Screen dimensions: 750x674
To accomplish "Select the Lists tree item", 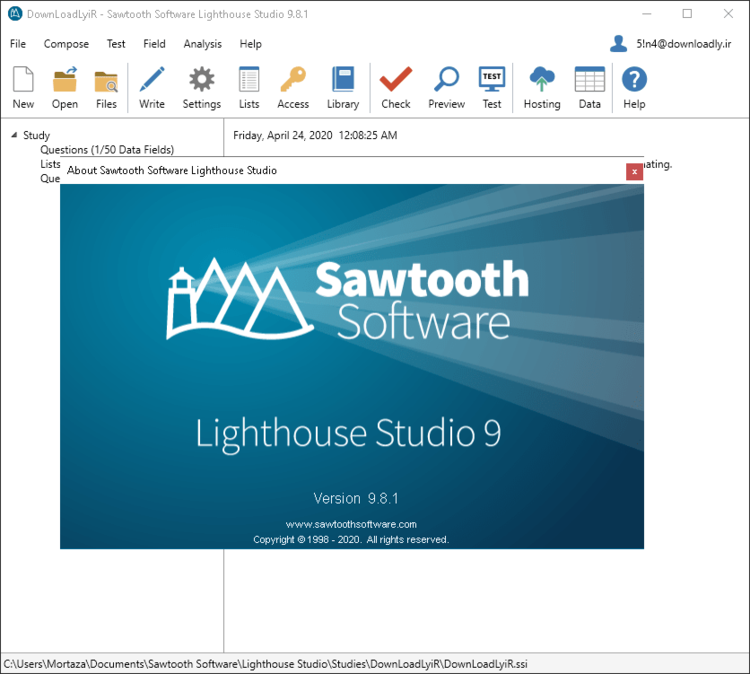I will pyautogui.click(x=50, y=164).
